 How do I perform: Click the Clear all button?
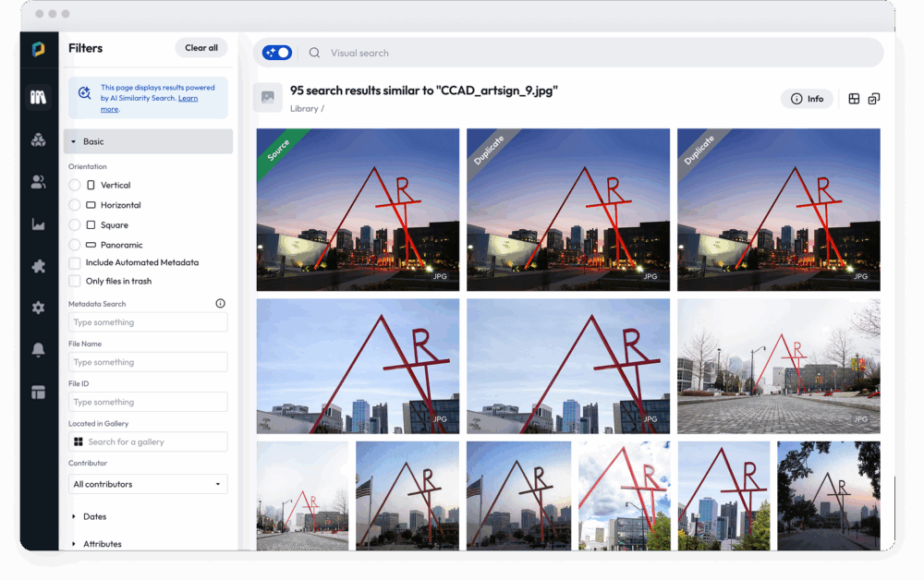pos(201,48)
